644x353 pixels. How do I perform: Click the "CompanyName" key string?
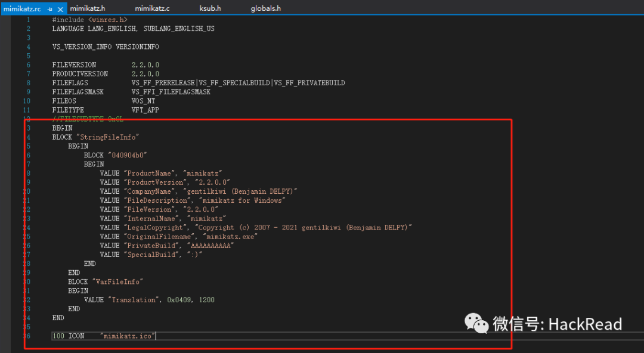coord(149,191)
